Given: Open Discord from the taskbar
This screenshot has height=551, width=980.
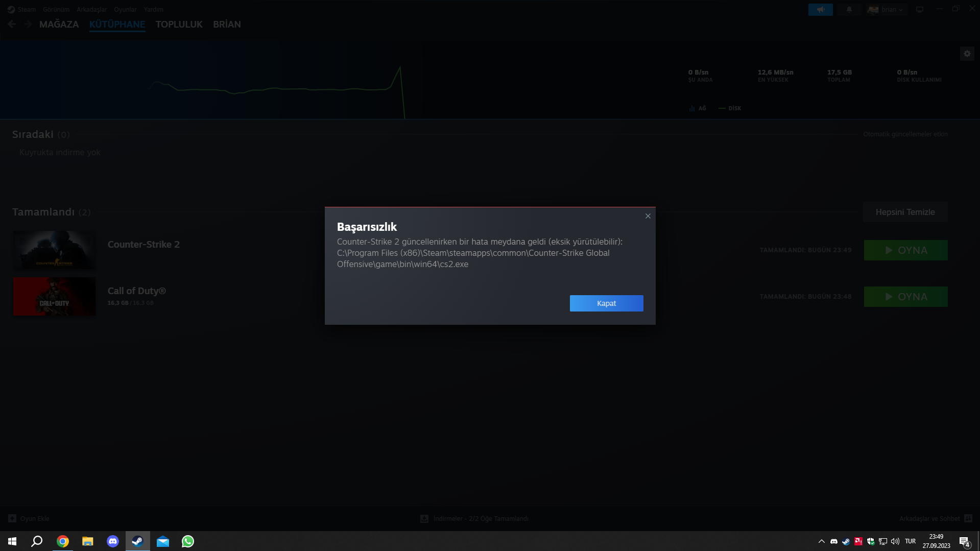Looking at the screenshot, I should click(x=113, y=541).
